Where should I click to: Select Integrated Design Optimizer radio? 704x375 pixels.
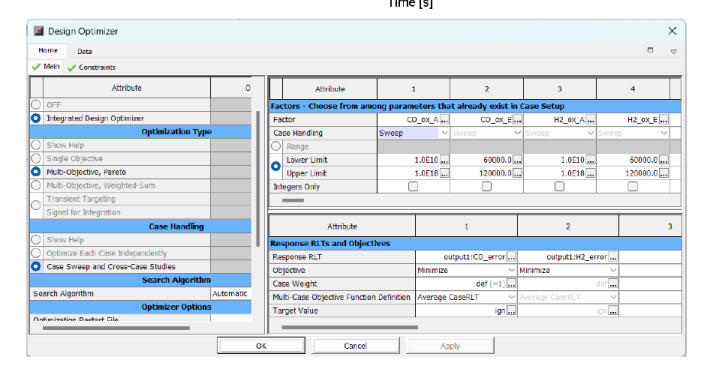[x=36, y=118]
